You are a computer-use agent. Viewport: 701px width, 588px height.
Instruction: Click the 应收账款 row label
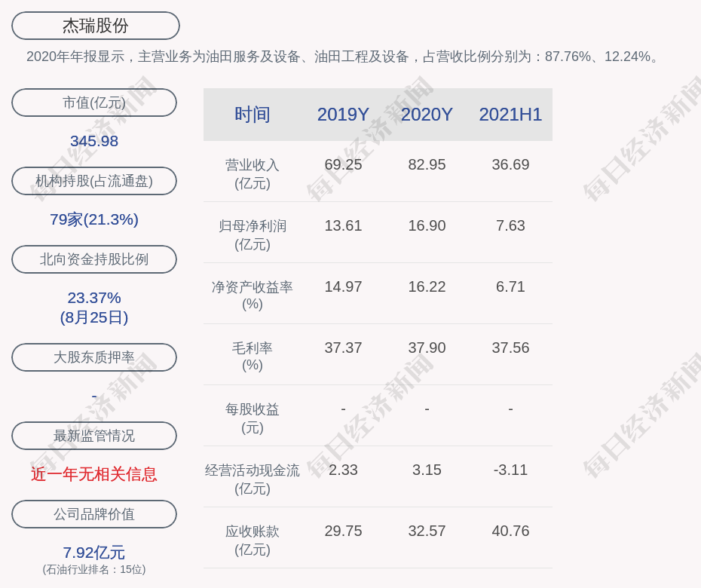click(253, 541)
